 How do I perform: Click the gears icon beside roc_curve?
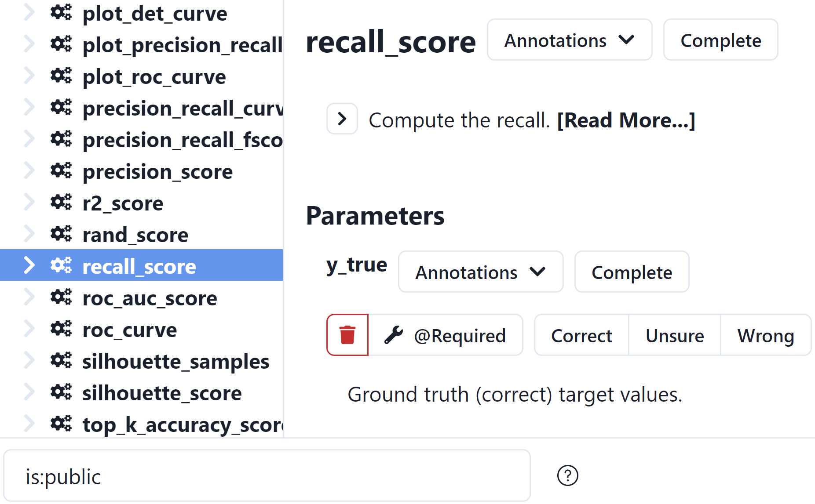coord(61,330)
